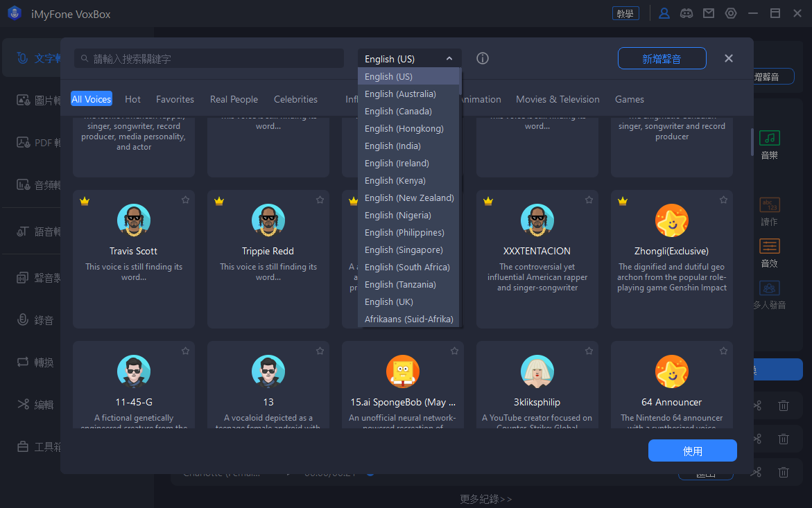Select the 11-45-G voice avatar

point(134,371)
